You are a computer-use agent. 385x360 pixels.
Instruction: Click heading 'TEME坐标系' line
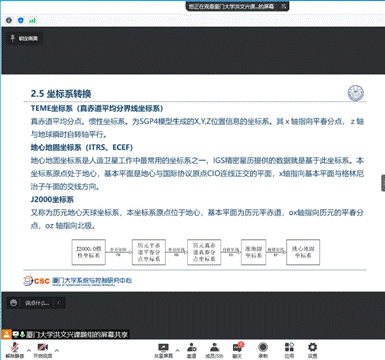pos(97,108)
